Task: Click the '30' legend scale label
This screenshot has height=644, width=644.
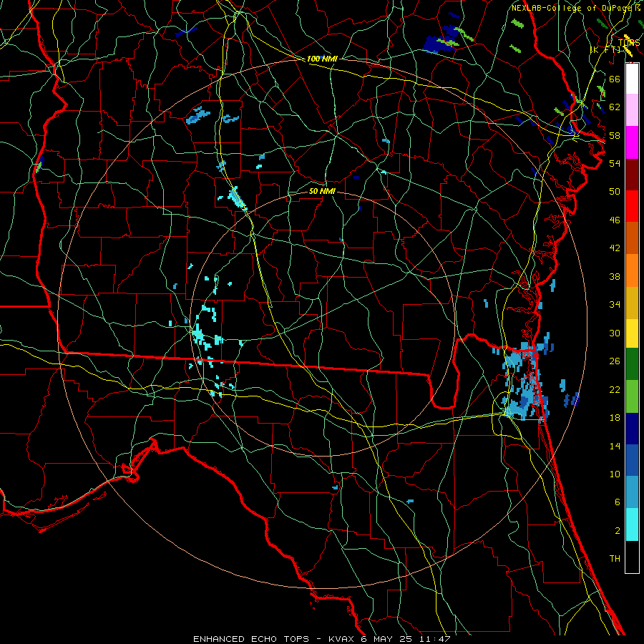Action: pyautogui.click(x=615, y=333)
